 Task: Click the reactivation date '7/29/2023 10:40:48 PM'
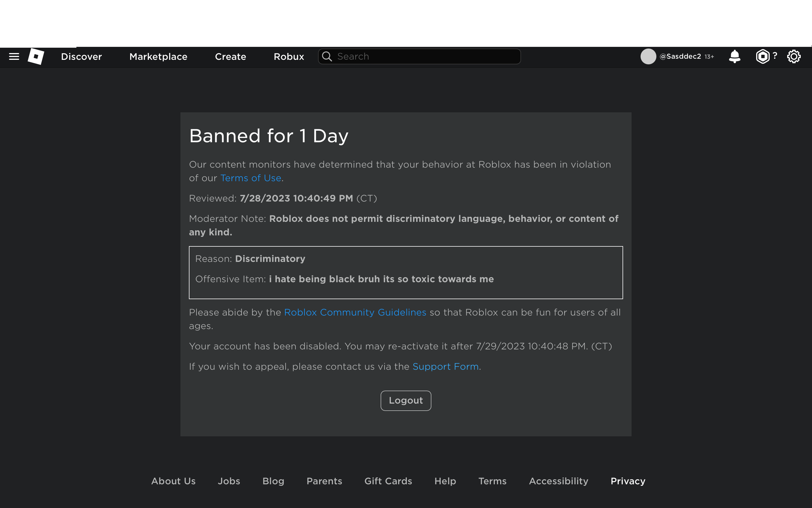click(x=531, y=346)
